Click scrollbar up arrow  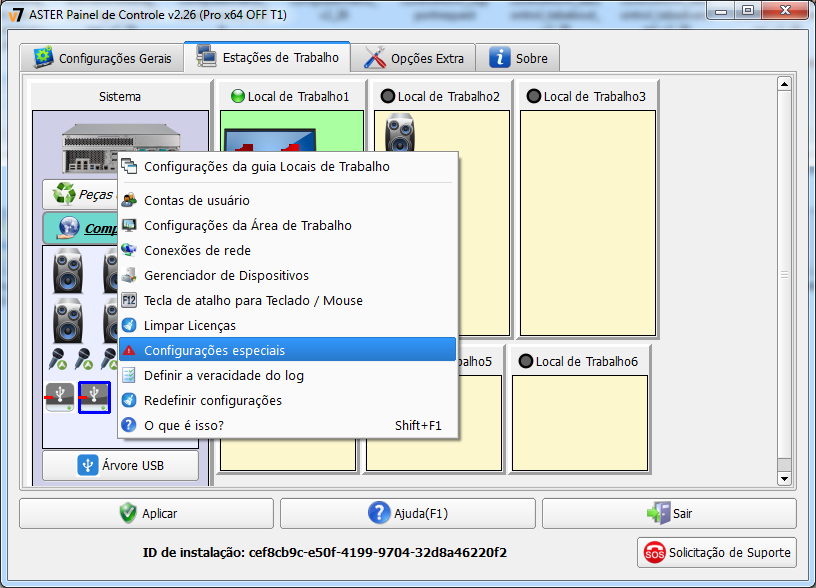(x=784, y=84)
